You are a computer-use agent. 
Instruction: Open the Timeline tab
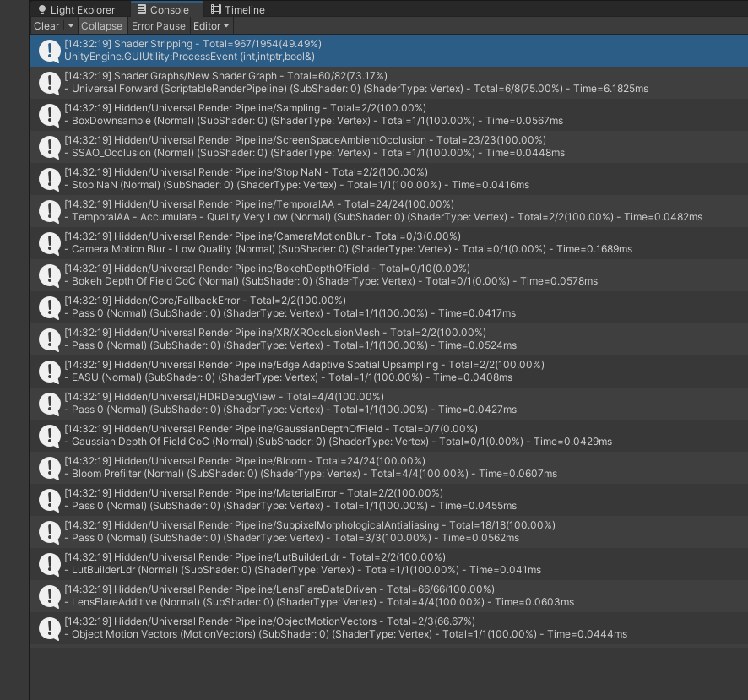[x=238, y=9]
